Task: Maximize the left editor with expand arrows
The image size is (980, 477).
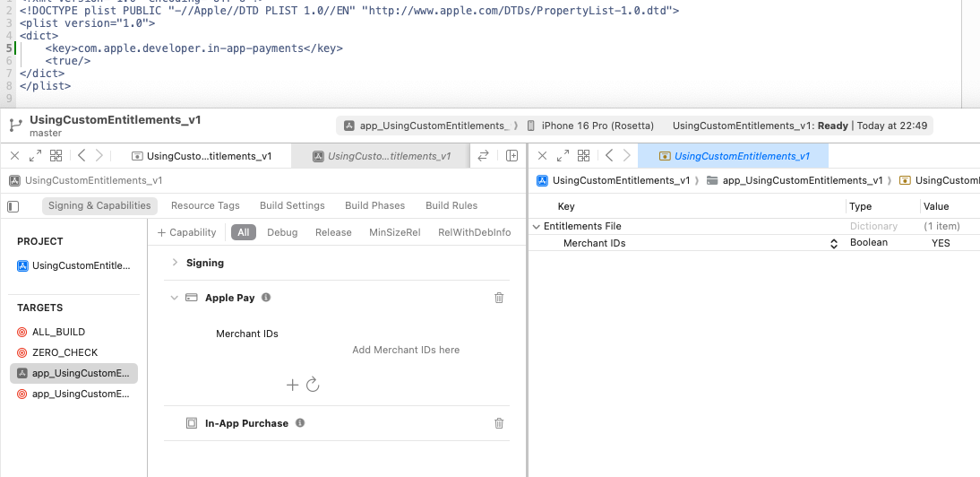Action: (x=36, y=156)
